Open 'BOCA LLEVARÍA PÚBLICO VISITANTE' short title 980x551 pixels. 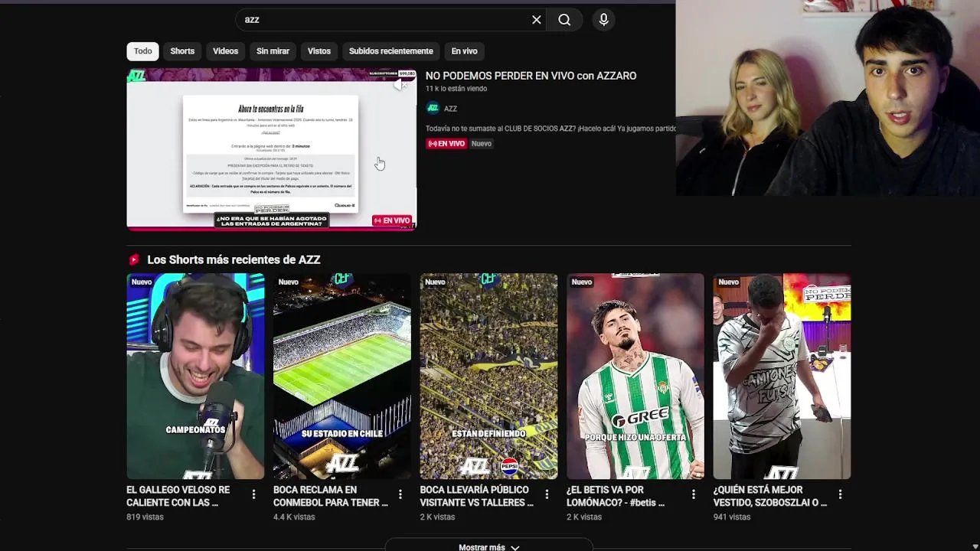coord(477,496)
